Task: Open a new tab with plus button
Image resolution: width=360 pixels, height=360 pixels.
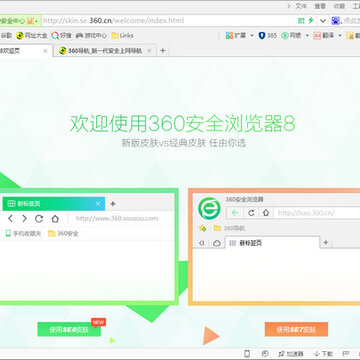Action: point(163,51)
